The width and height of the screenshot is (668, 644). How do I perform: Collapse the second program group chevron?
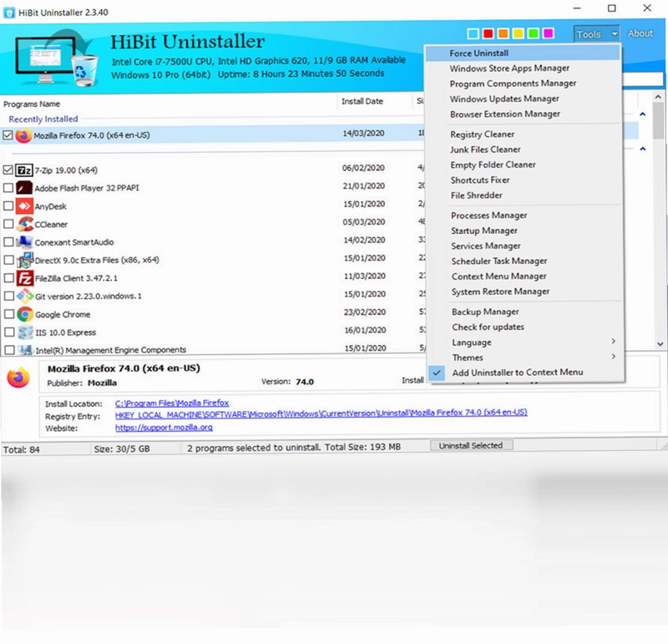pos(642,149)
